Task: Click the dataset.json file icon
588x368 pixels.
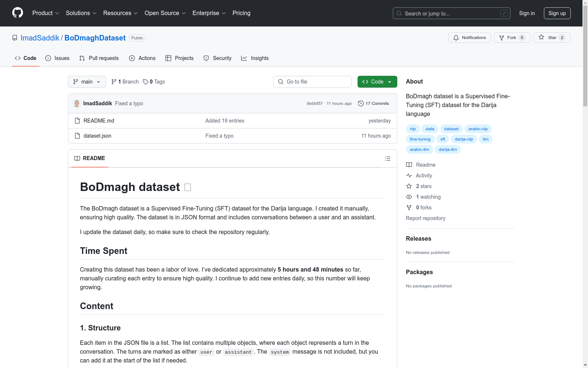Action: tap(77, 136)
